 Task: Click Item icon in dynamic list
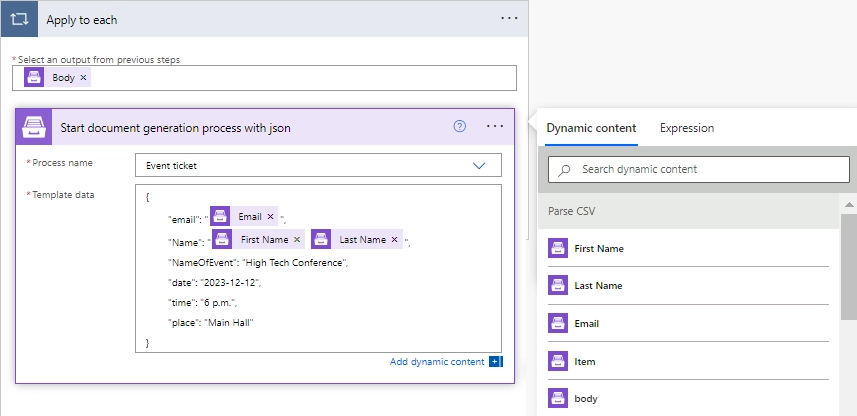557,361
